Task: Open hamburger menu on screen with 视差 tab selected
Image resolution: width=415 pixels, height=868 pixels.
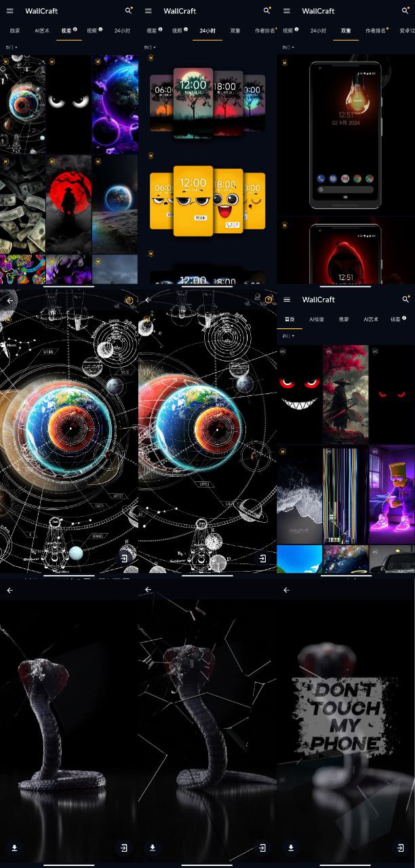Action: [9, 11]
